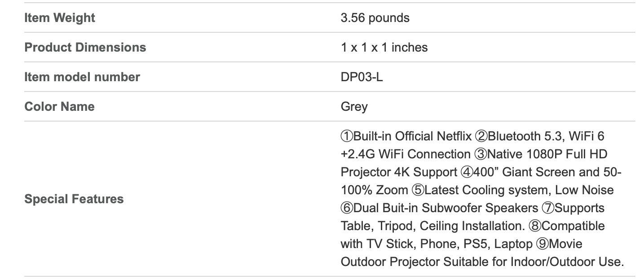Image resolution: width=644 pixels, height=279 pixels.
Task: Select the DP03-L model number
Action: pos(362,77)
